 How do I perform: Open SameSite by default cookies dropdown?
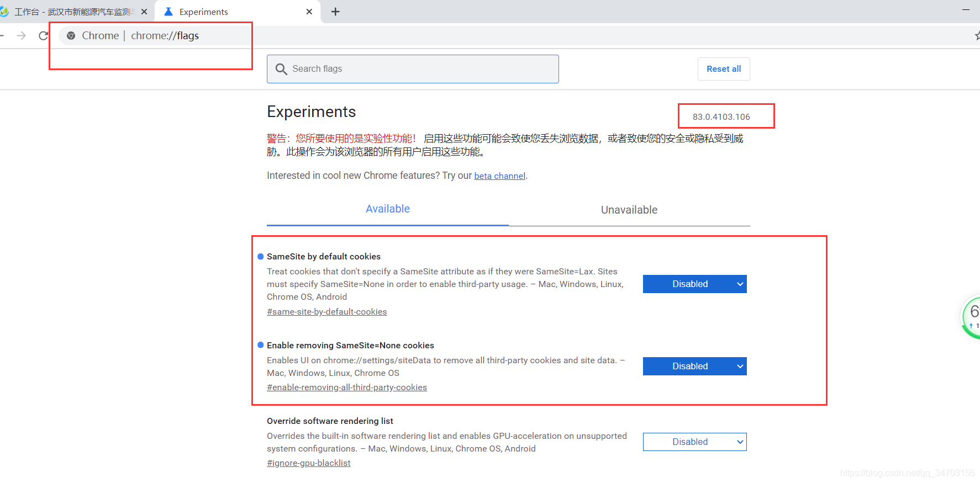694,284
